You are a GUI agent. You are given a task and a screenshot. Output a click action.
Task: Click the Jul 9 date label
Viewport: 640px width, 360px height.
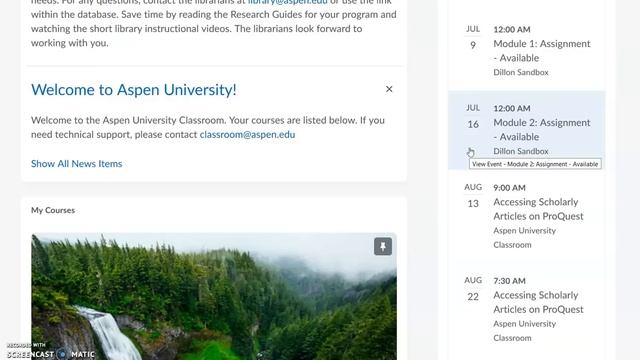point(473,37)
